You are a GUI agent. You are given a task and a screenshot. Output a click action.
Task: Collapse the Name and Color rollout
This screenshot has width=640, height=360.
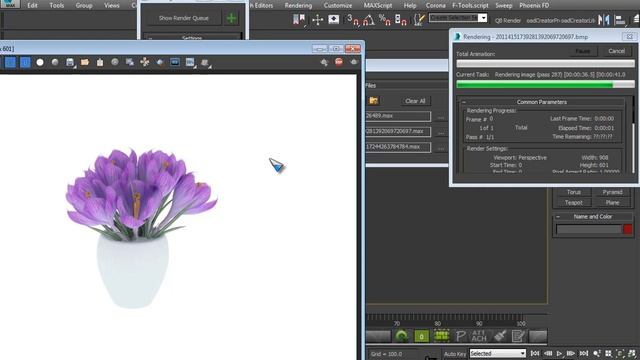[x=558, y=216]
